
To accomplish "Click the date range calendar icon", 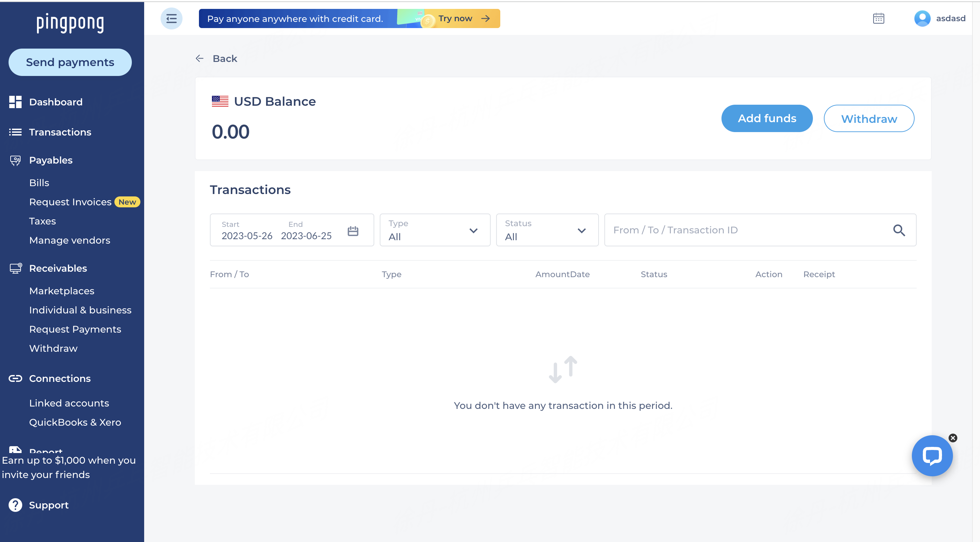I will 353,231.
